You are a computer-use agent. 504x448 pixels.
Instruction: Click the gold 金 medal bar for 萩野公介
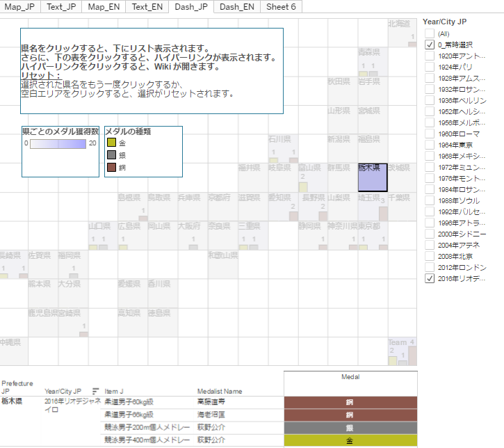[x=350, y=440]
